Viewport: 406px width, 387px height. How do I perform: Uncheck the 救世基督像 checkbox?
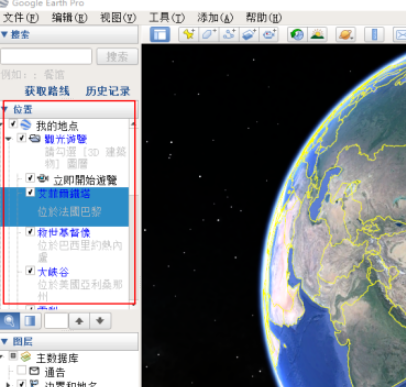30,231
